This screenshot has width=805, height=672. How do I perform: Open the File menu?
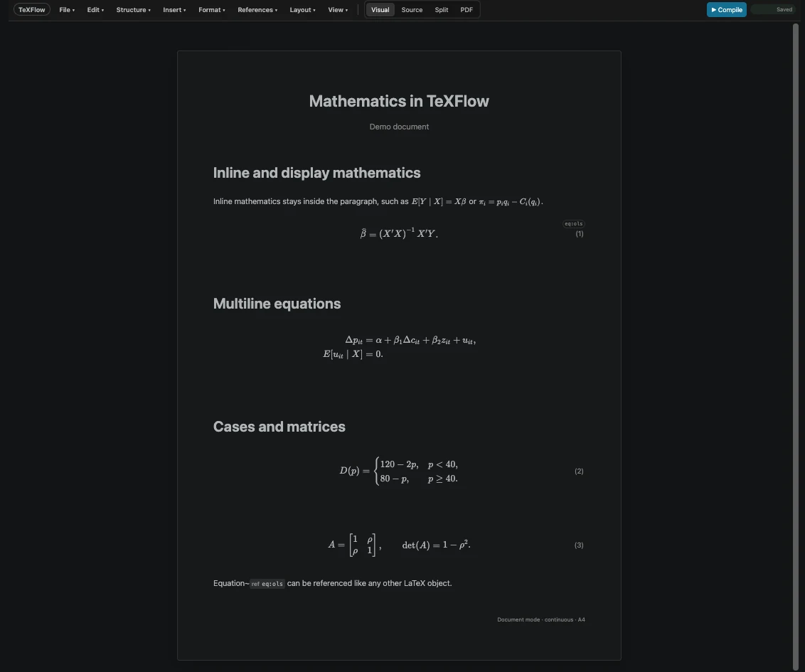point(67,10)
